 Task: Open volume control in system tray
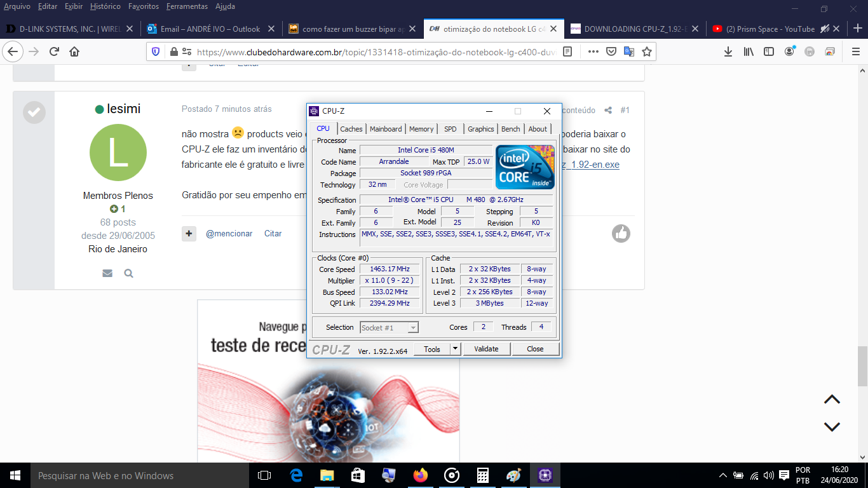tap(769, 475)
